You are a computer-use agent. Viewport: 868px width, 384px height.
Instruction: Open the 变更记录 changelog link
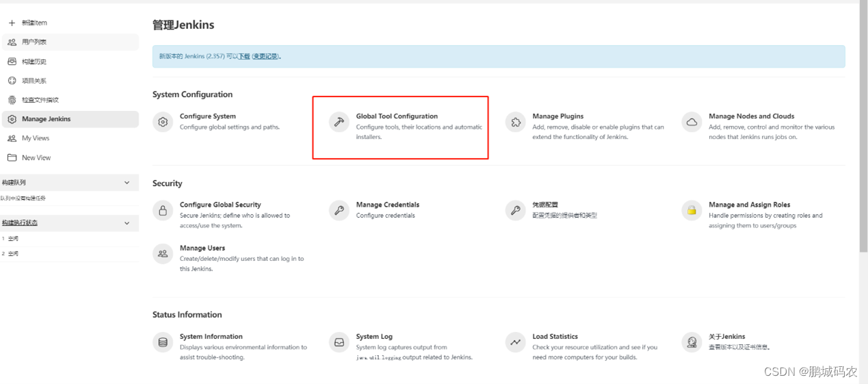pos(265,56)
